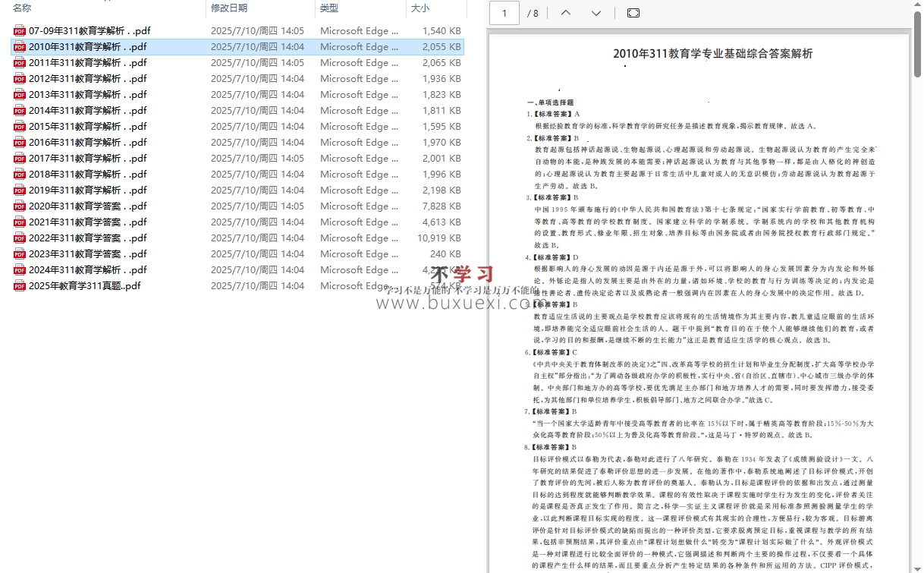
Task: Click the next page down arrow
Action: point(596,13)
